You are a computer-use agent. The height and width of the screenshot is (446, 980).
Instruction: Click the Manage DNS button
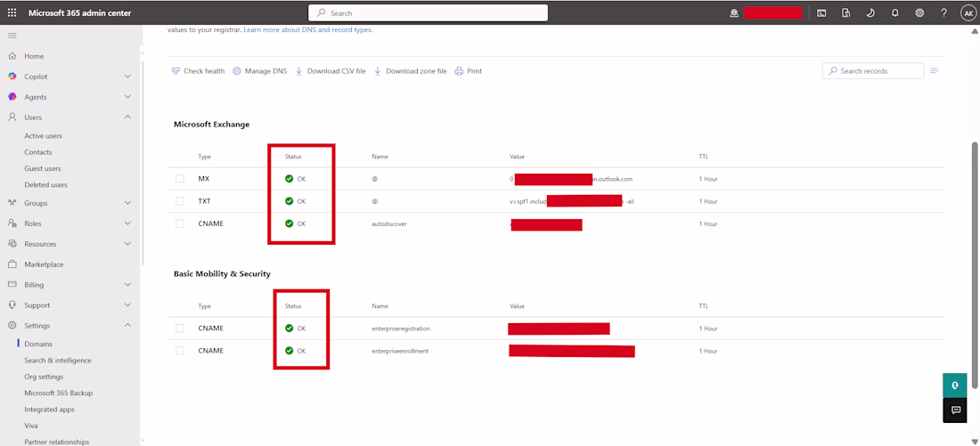[259, 71]
